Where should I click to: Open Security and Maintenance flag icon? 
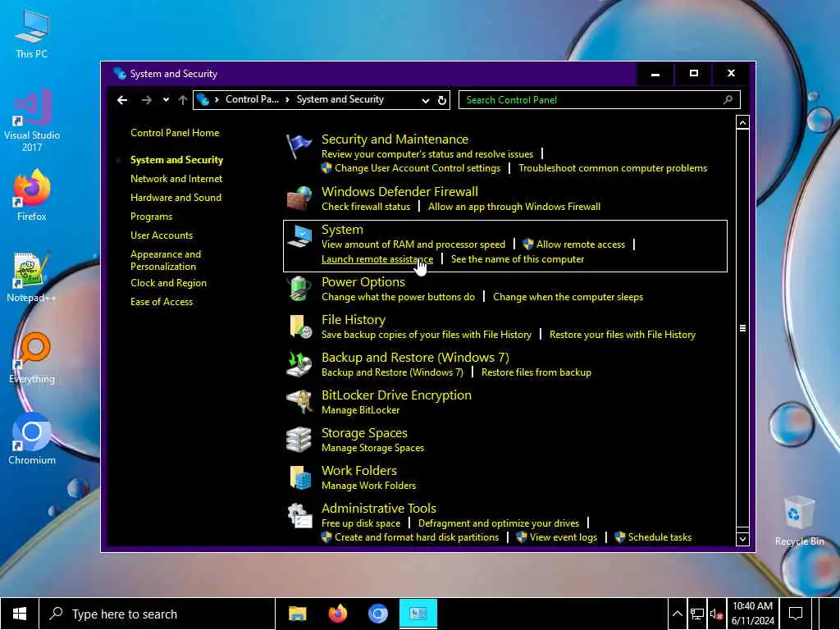click(x=299, y=146)
